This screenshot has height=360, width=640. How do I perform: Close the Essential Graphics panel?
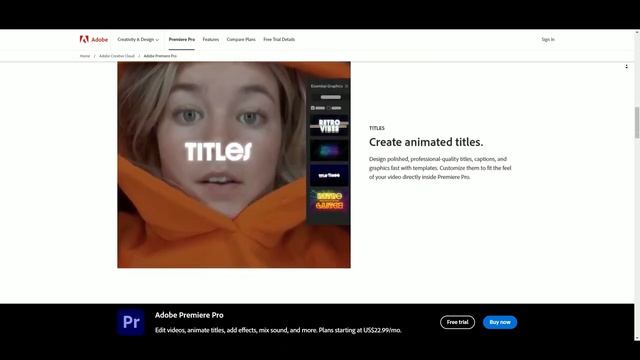pos(347,86)
